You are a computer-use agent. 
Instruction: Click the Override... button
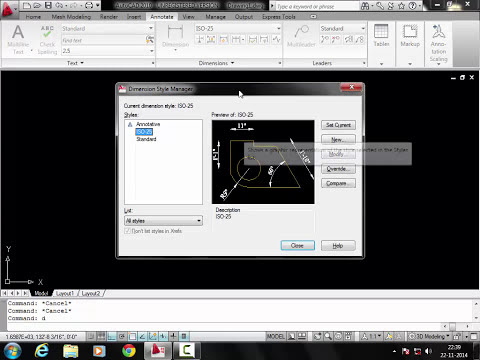pyautogui.click(x=338, y=169)
